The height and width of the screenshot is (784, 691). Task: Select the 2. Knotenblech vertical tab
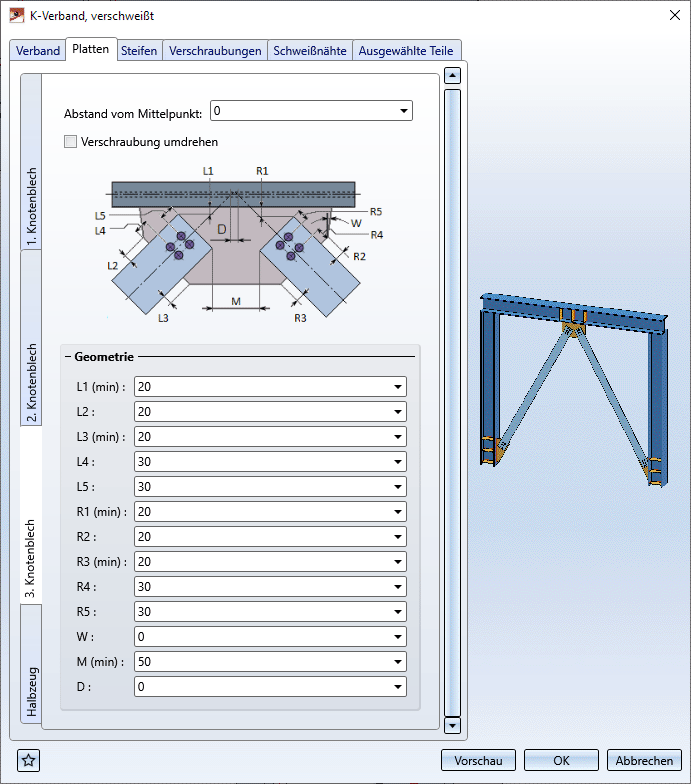31,338
